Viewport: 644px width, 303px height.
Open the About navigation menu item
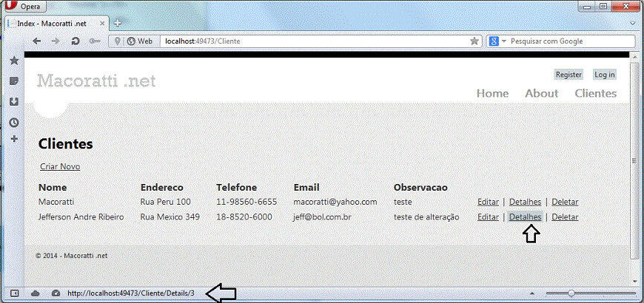[541, 93]
